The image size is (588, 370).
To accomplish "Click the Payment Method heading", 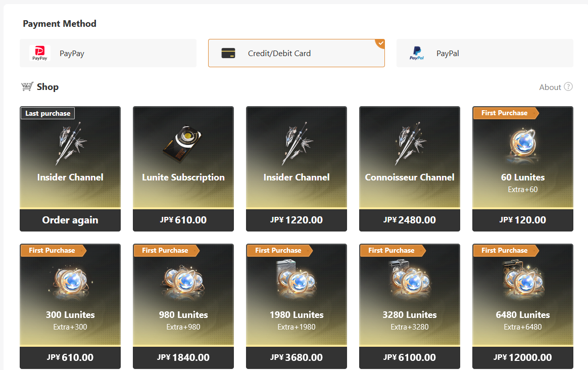I will click(60, 24).
